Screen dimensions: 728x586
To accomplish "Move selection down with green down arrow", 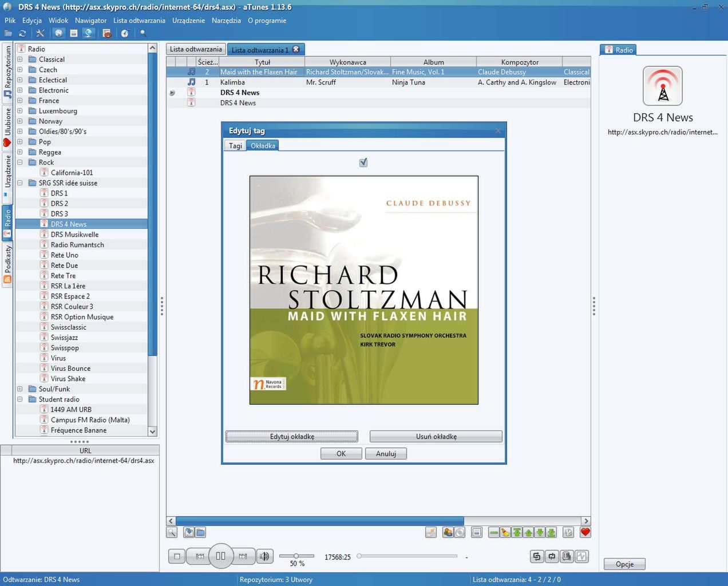I will pyautogui.click(x=540, y=533).
